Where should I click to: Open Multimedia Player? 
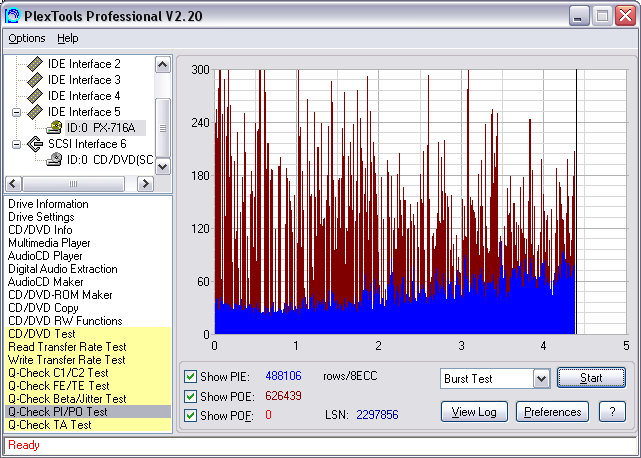[49, 243]
